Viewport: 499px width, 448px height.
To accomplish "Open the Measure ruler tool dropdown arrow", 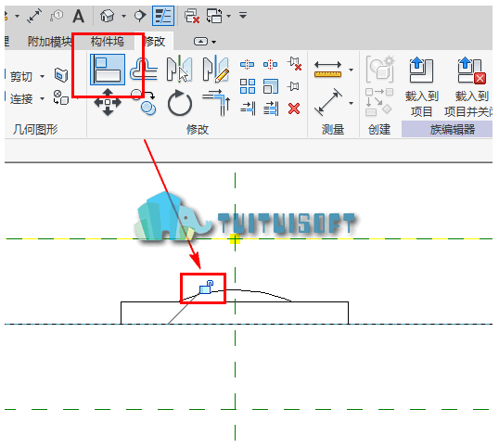I will pyautogui.click(x=351, y=70).
